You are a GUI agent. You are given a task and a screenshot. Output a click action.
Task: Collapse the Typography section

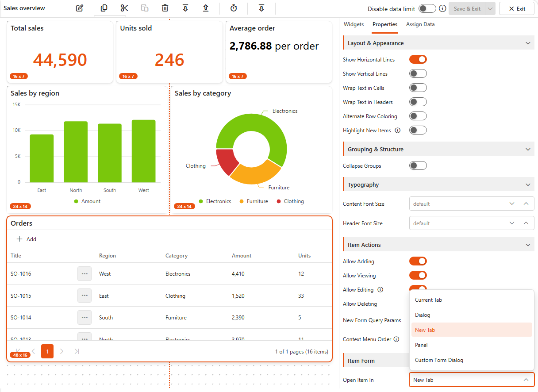528,184
